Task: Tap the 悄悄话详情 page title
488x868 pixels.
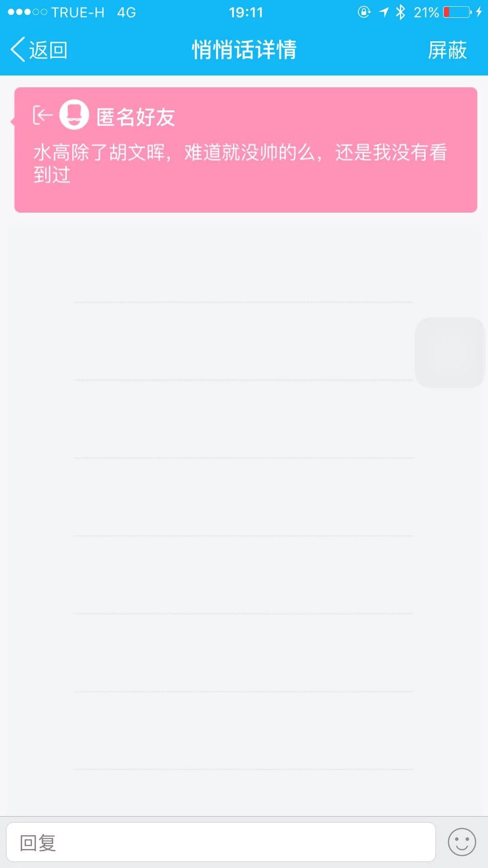Action: pos(244,50)
